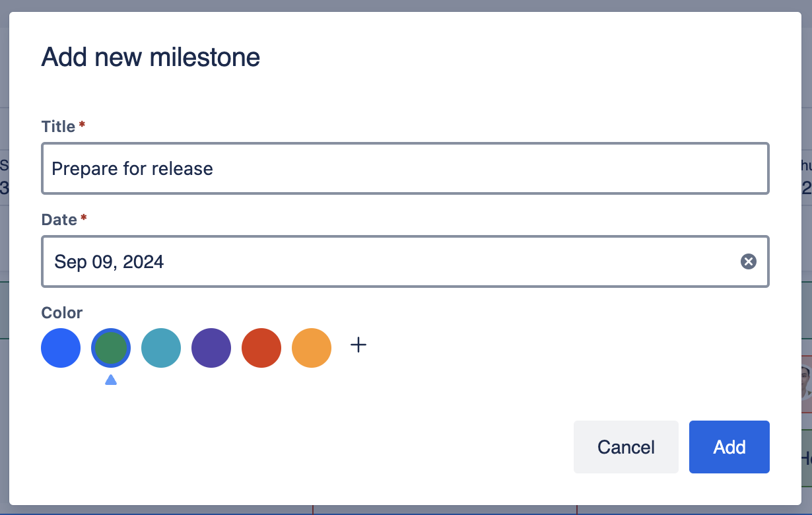The image size is (812, 515).
Task: Choose the red color swatch
Action: pyautogui.click(x=261, y=348)
